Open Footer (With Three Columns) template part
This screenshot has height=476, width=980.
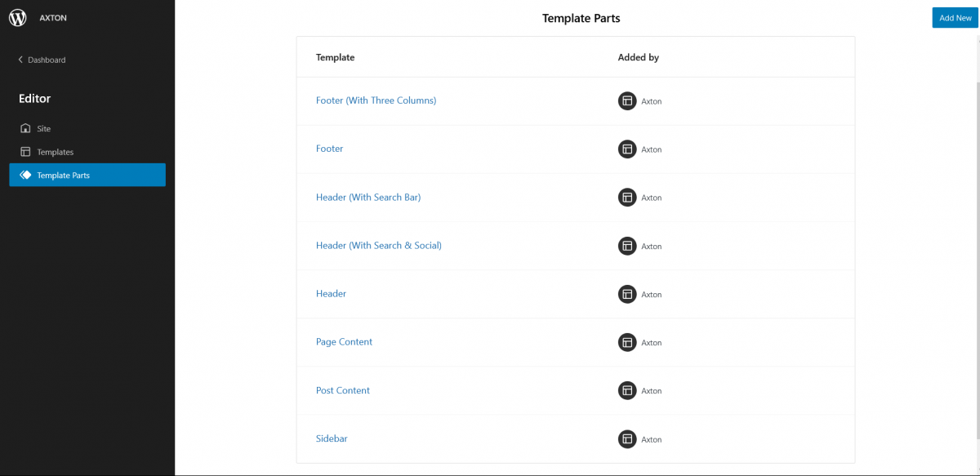[x=376, y=100]
